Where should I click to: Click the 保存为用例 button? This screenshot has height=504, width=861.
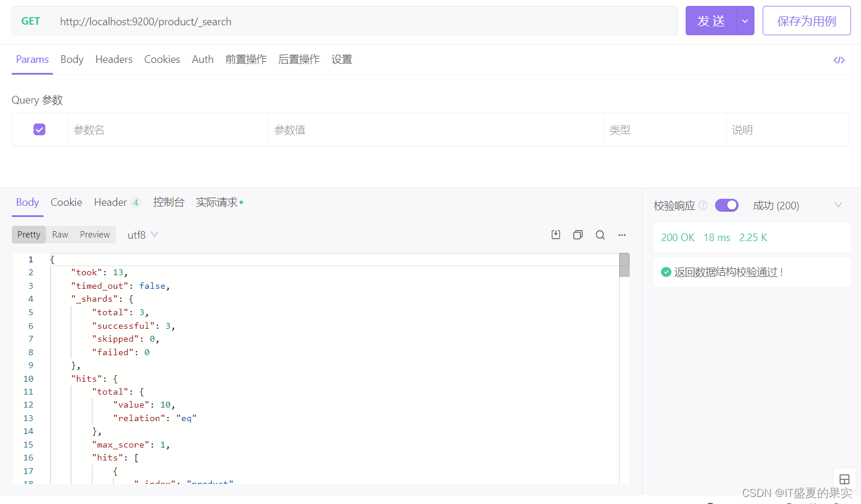click(806, 20)
